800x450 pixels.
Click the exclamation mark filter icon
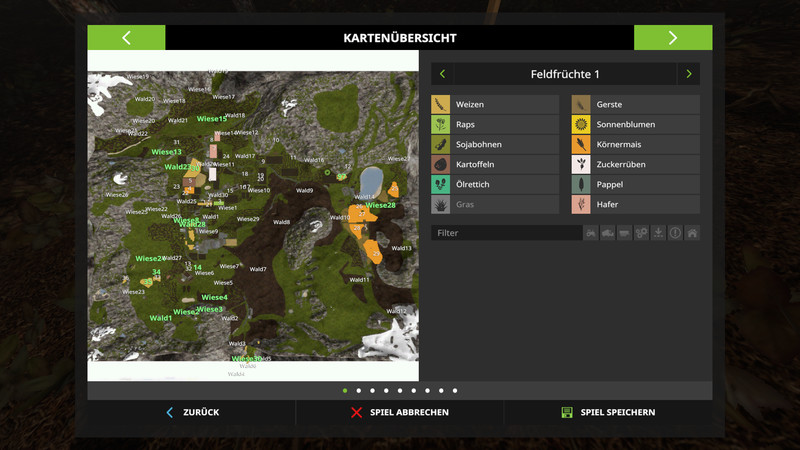coord(675,233)
